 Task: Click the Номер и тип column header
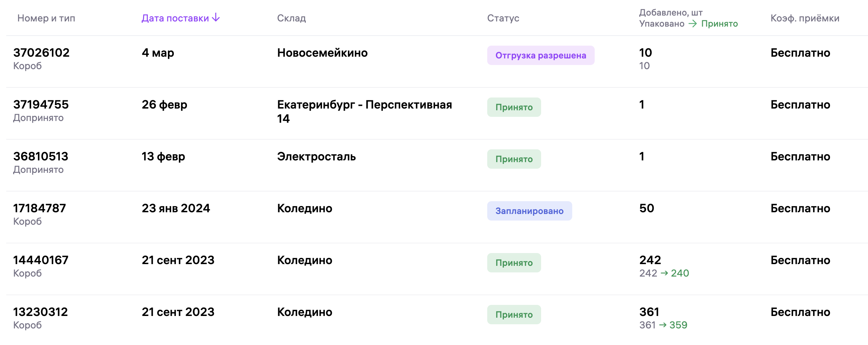pyautogui.click(x=46, y=18)
